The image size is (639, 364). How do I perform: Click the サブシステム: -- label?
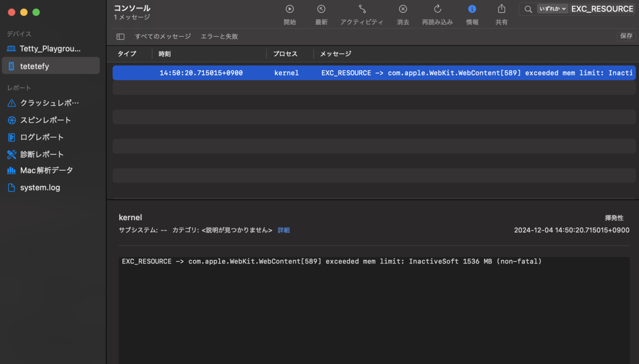click(x=143, y=230)
